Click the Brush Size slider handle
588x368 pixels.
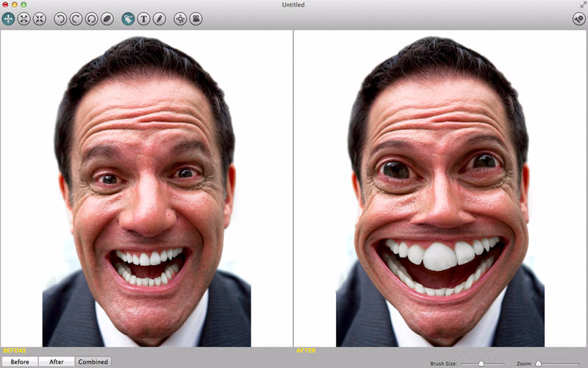click(x=481, y=364)
